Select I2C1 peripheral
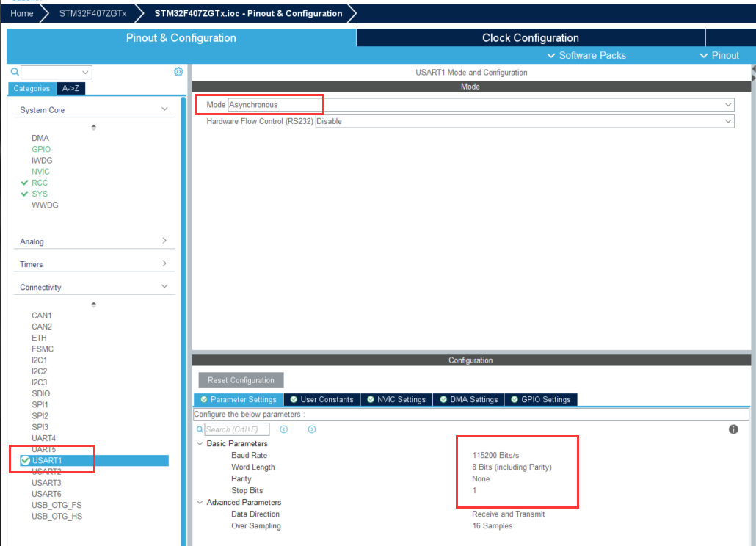The width and height of the screenshot is (756, 546). (x=40, y=360)
